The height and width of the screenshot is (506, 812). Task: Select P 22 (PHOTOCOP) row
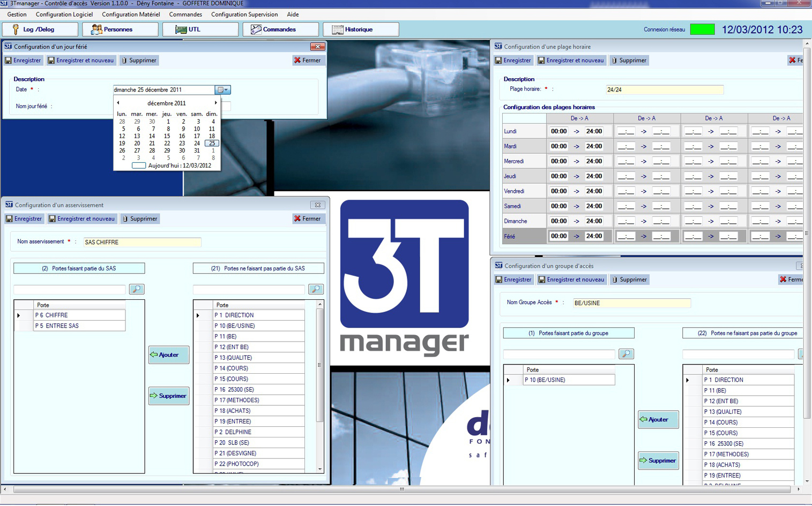[258, 464]
